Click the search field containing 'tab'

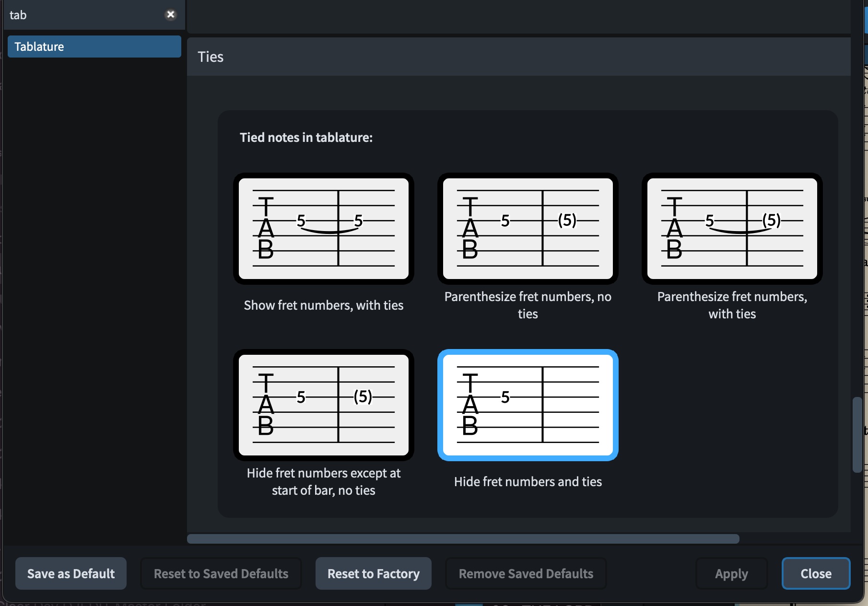coord(82,15)
